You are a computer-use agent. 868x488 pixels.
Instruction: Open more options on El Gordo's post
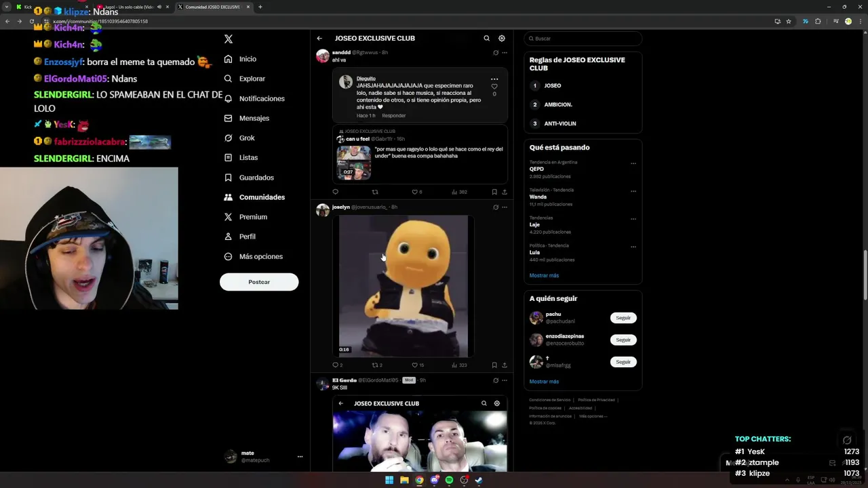505,380
